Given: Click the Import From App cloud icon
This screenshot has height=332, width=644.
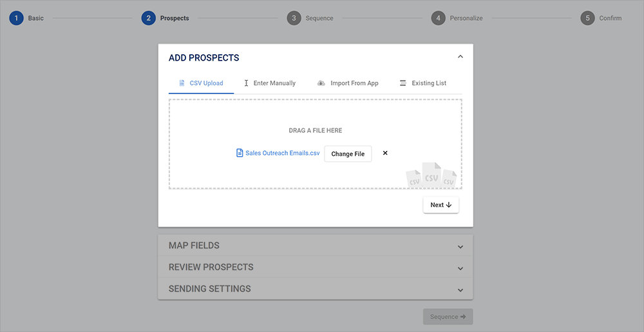Looking at the screenshot, I should pyautogui.click(x=321, y=83).
